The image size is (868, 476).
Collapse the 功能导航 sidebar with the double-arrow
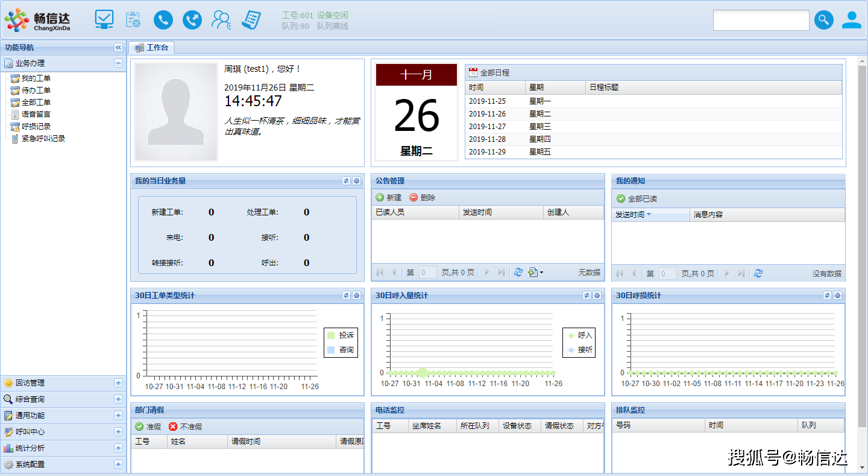coord(118,48)
